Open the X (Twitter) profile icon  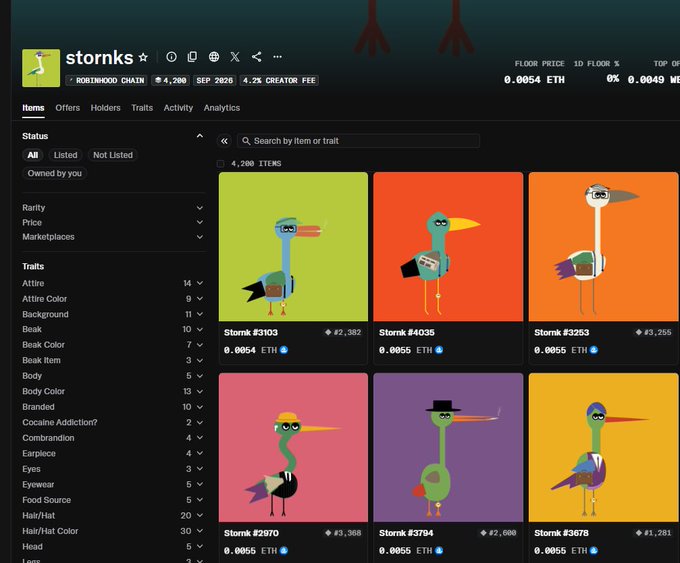235,57
